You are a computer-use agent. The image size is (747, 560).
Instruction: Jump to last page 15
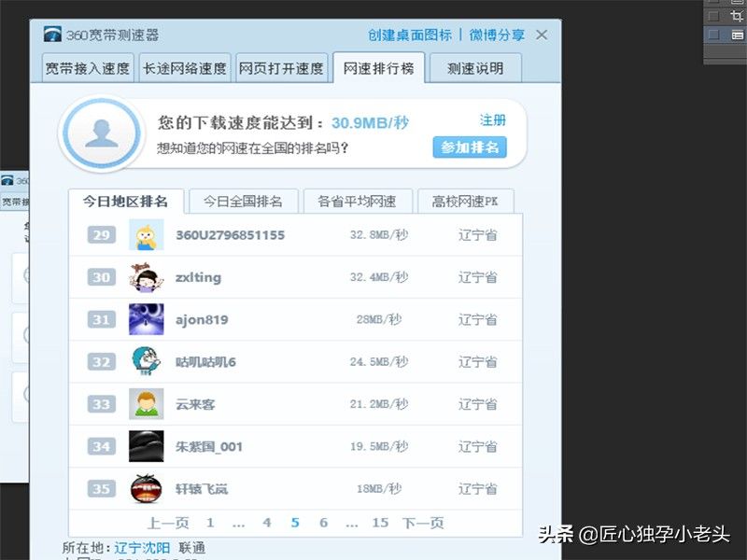tap(380, 523)
